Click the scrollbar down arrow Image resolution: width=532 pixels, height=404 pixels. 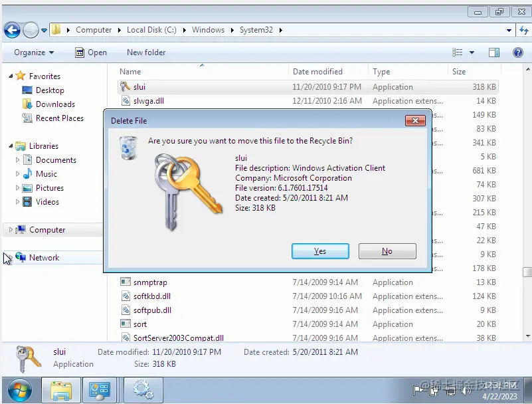(527, 336)
